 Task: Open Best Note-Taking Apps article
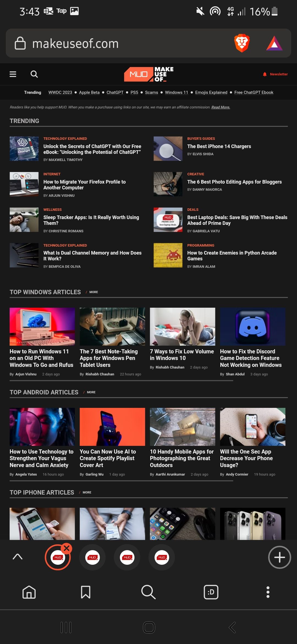109,358
